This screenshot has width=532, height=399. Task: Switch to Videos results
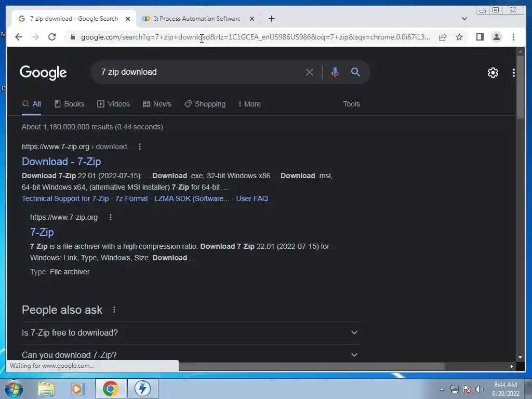click(114, 104)
